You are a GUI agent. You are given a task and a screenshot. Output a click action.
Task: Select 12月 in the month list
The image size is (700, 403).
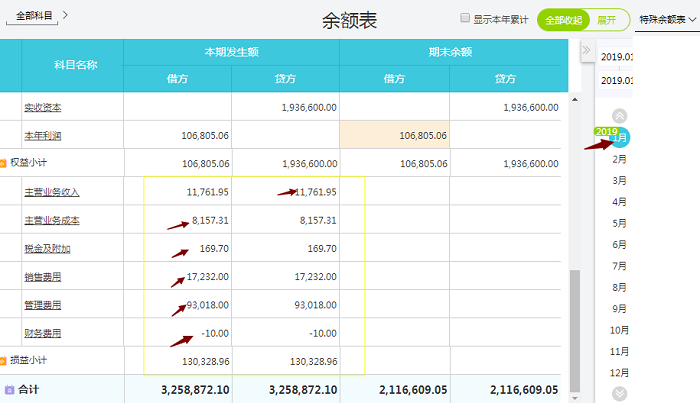point(619,373)
